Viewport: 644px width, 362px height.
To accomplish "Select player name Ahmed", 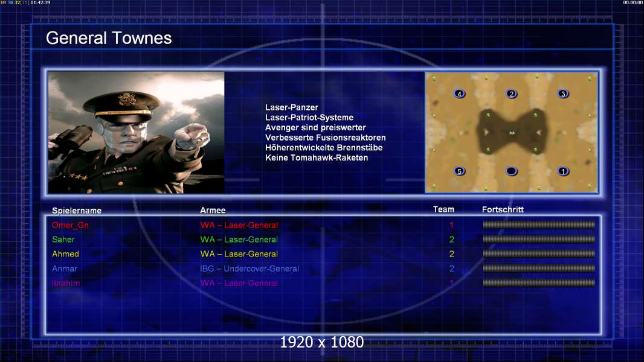I will pos(65,254).
